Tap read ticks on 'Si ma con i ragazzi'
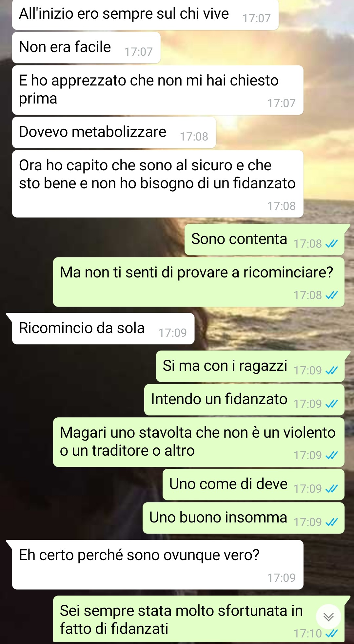The width and height of the screenshot is (354, 644). pyautogui.click(x=331, y=370)
